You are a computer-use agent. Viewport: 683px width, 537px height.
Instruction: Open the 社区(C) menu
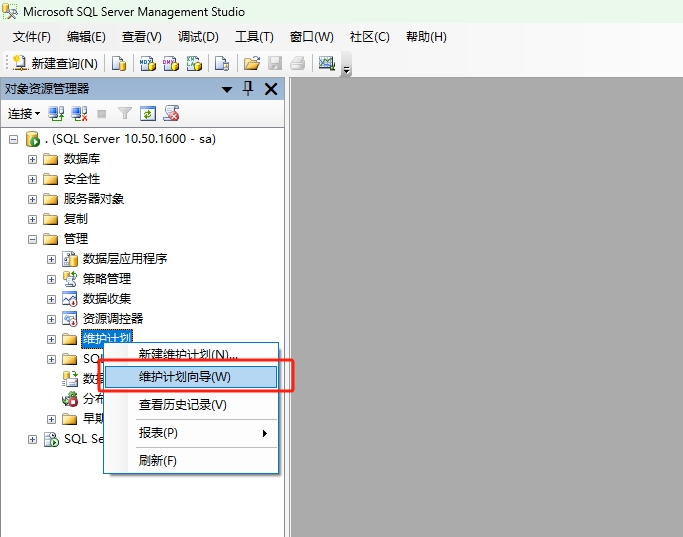tap(369, 37)
